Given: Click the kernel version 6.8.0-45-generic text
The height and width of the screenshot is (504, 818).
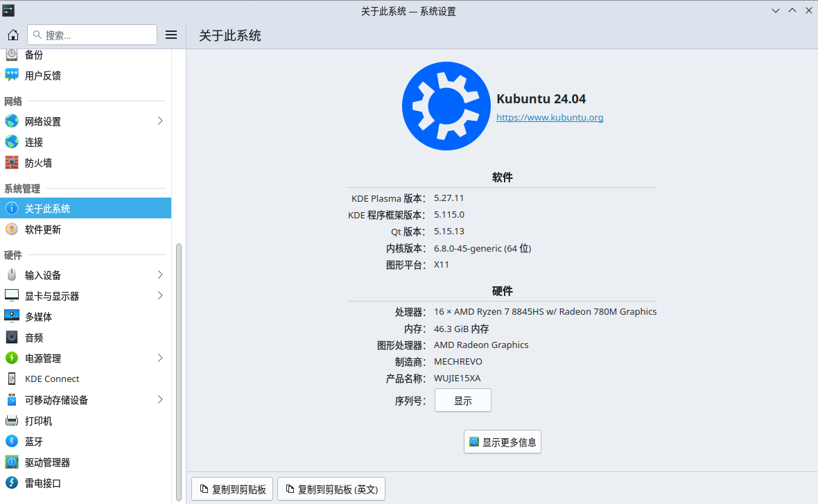Looking at the screenshot, I should tap(482, 248).
